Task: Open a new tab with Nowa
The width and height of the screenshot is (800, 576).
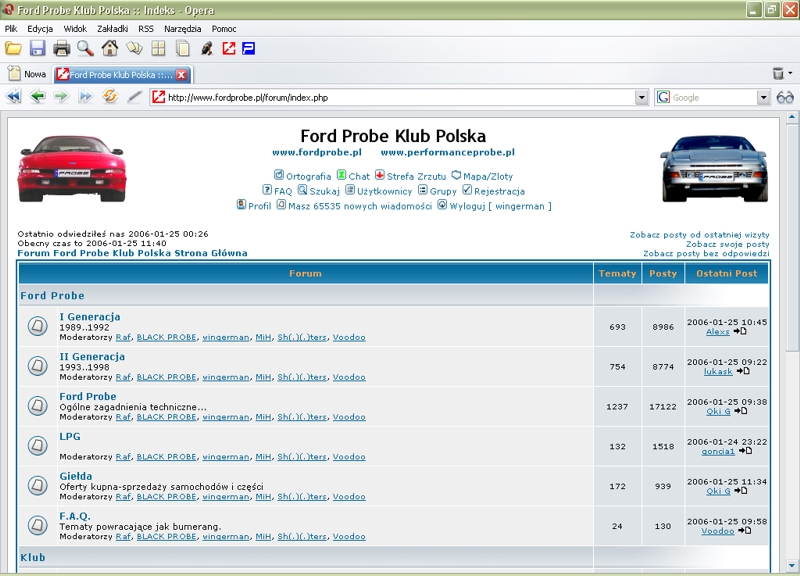Action: coord(28,74)
